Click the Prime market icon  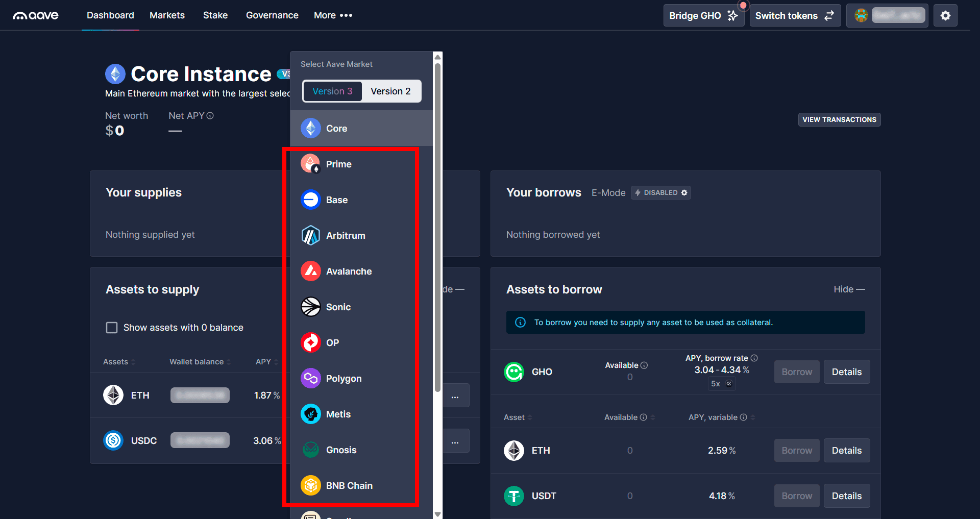(x=311, y=164)
